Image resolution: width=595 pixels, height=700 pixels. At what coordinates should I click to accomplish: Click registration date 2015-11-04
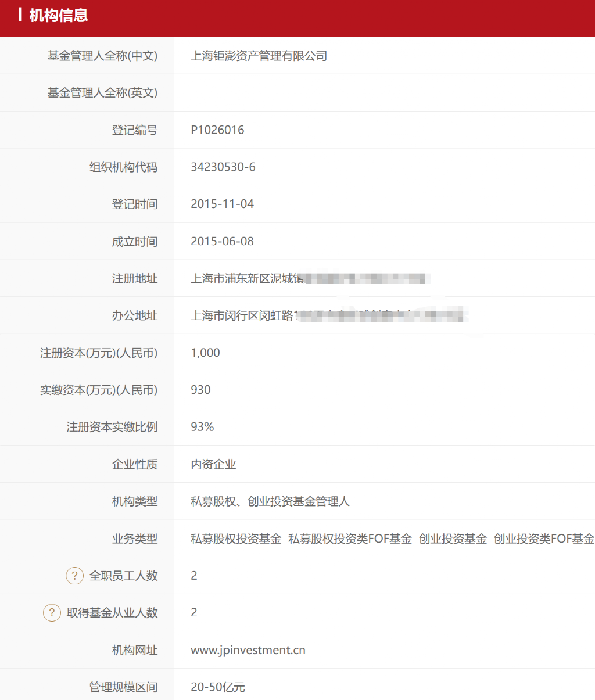point(223,204)
